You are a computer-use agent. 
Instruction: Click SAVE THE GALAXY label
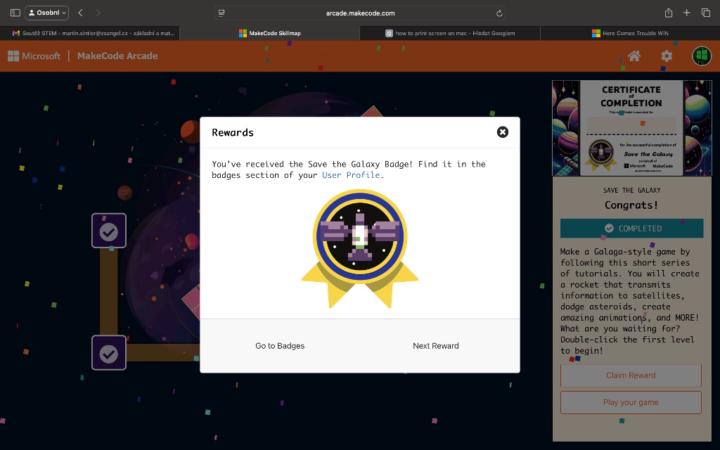click(632, 190)
